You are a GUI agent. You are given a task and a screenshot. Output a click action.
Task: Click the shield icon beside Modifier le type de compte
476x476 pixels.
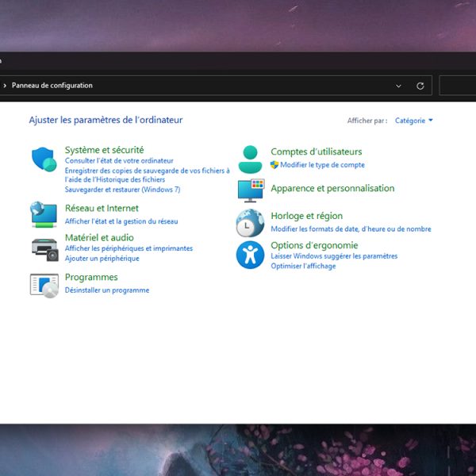click(274, 165)
